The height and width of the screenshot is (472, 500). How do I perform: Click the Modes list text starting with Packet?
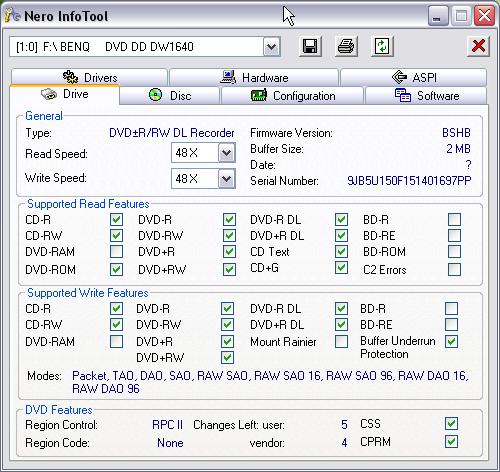(x=270, y=382)
